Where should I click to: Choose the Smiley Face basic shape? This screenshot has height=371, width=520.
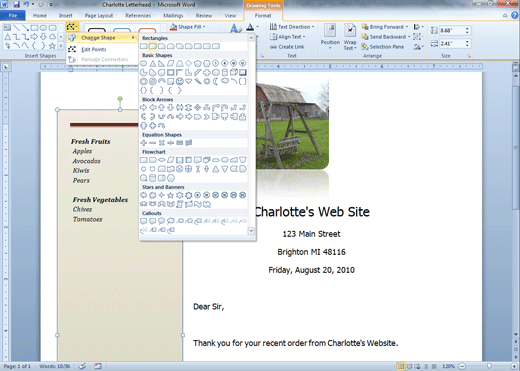click(x=180, y=81)
